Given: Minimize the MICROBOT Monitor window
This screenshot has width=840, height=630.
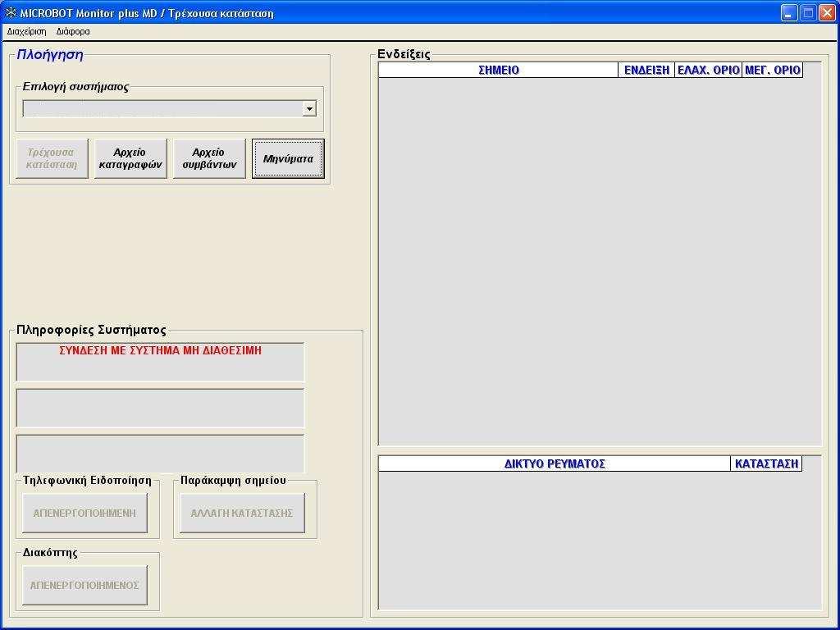Looking at the screenshot, I should tap(788, 13).
